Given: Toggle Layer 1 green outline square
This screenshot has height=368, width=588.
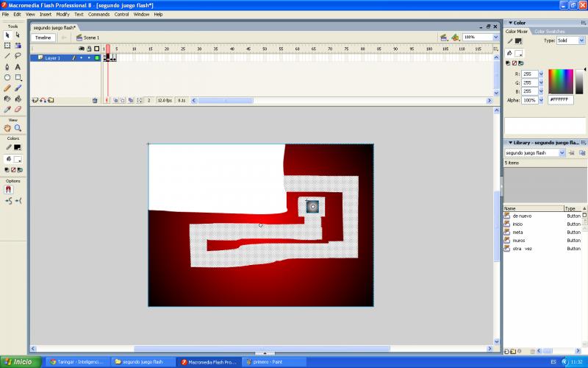Looking at the screenshot, I should tap(97, 58).
